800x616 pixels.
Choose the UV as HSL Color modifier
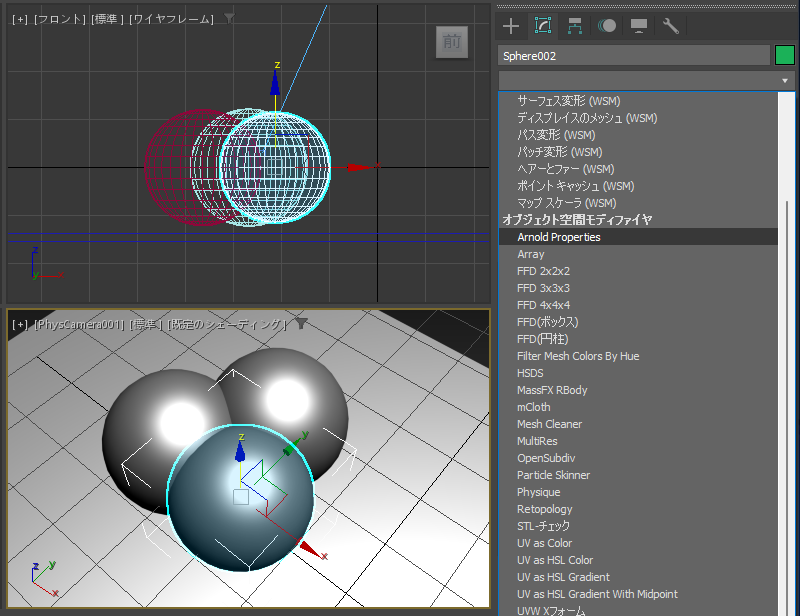[638, 560]
